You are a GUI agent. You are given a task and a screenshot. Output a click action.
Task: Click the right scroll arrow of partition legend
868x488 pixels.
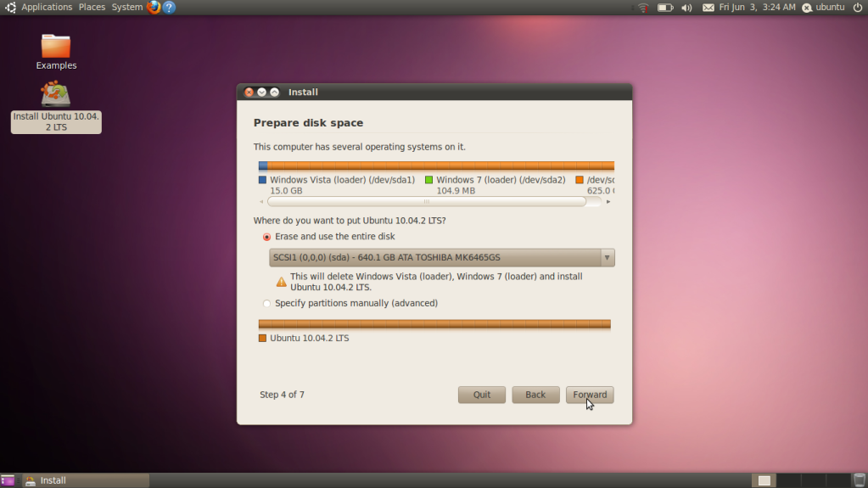tap(608, 202)
